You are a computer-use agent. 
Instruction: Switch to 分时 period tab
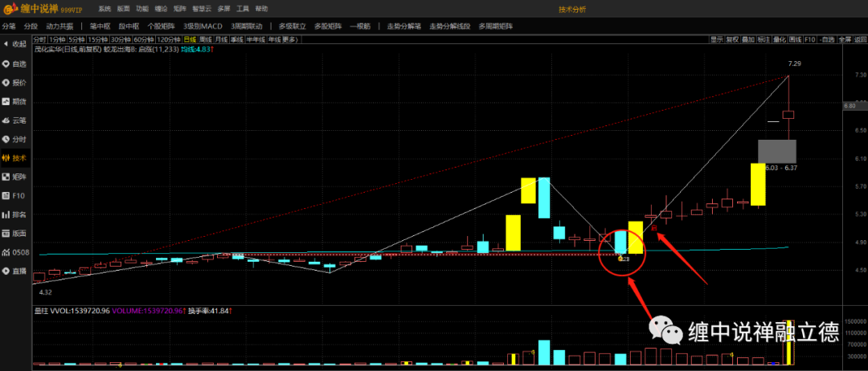(x=39, y=39)
